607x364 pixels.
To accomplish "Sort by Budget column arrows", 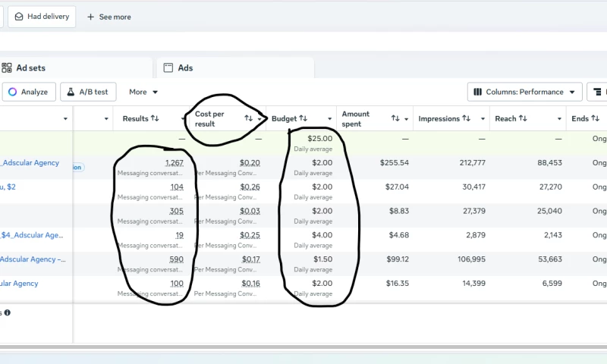I will click(303, 118).
